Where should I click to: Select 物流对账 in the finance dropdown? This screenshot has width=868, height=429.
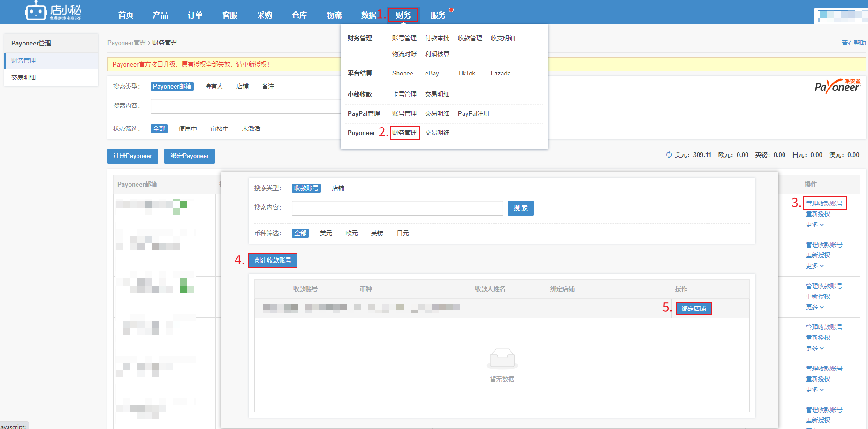coord(404,54)
